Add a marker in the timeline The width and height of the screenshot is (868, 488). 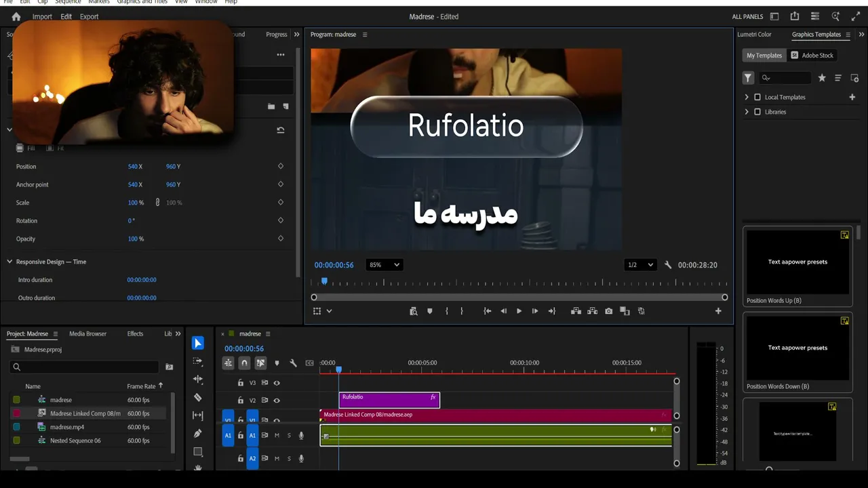pos(277,363)
